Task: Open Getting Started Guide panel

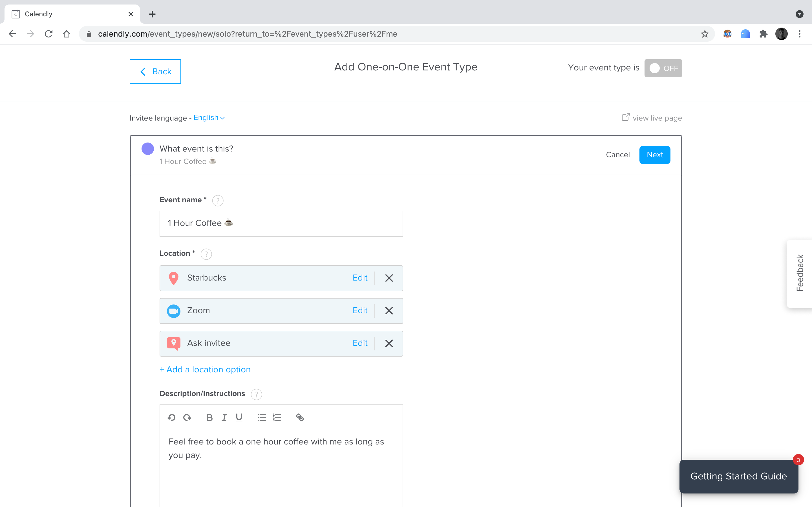Action: [738, 475]
